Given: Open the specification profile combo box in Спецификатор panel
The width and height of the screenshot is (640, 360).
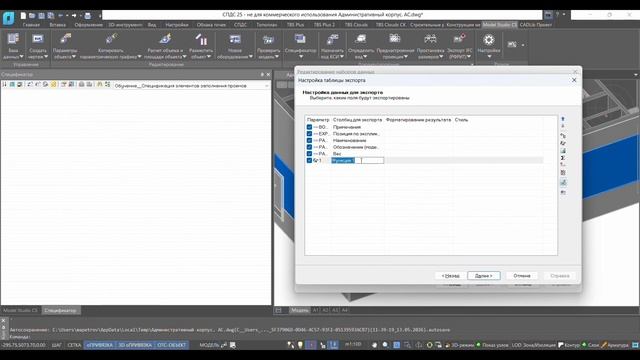Looking at the screenshot, I should coord(191,86).
